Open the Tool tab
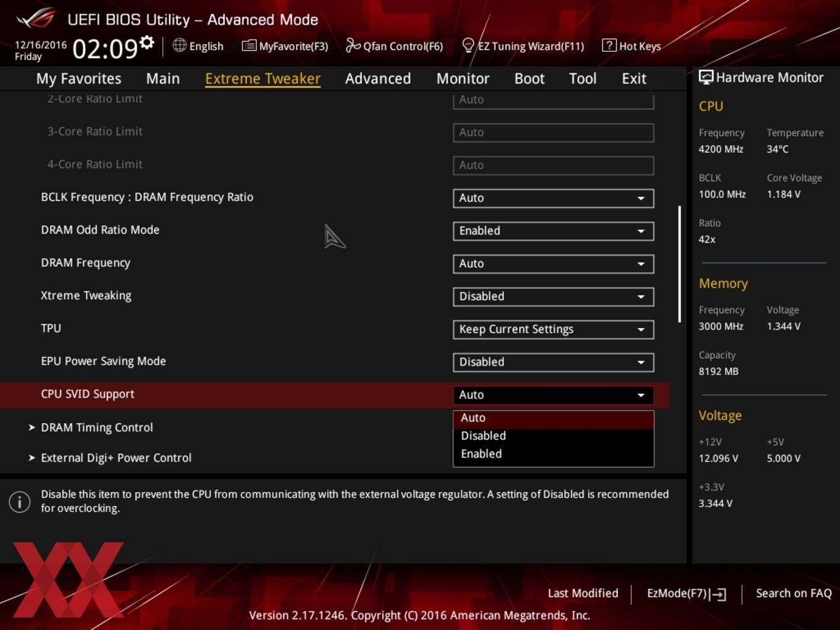 click(x=582, y=78)
